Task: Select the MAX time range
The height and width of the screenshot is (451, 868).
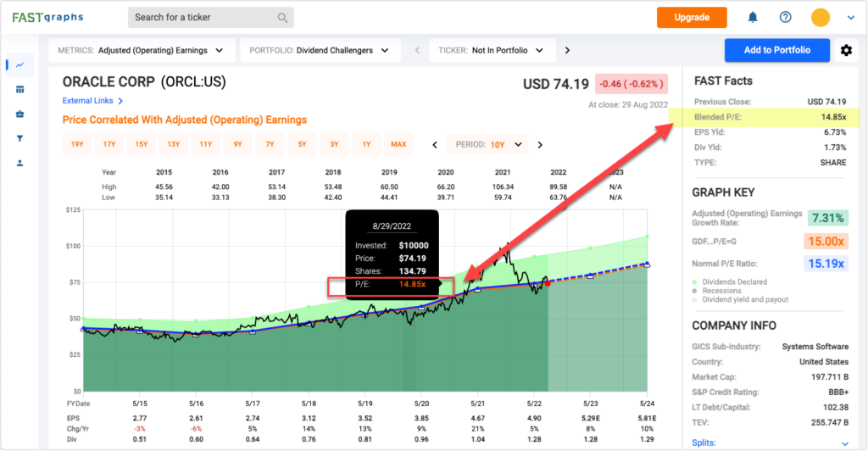Action: 398,144
